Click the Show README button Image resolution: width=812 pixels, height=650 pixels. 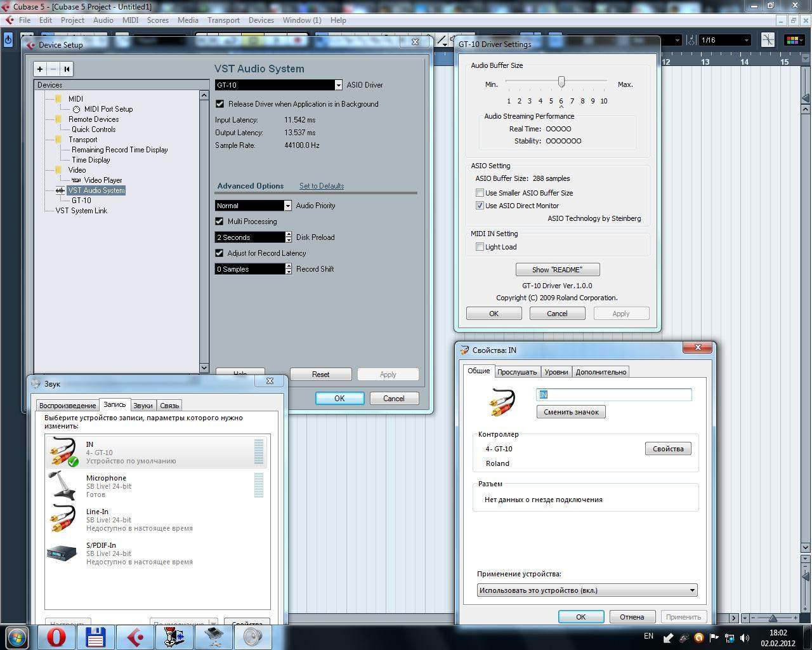tap(557, 270)
